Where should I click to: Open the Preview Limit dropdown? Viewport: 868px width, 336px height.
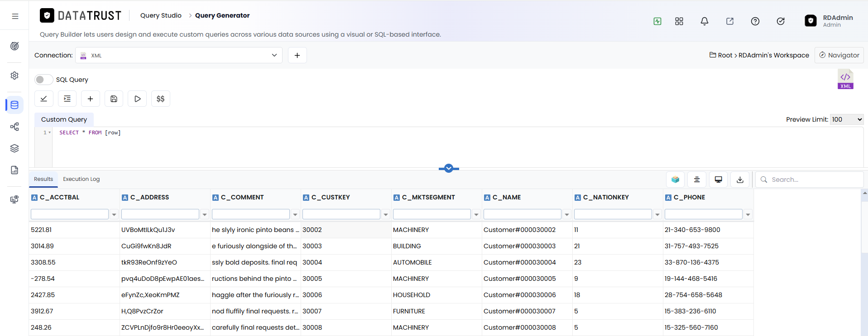847,119
